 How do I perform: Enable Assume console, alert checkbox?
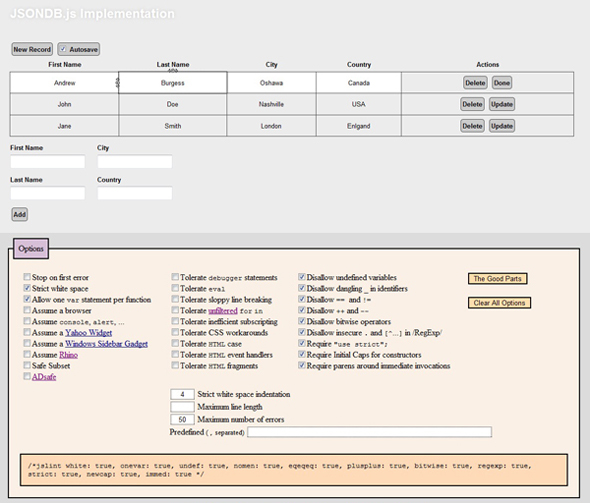(x=27, y=321)
